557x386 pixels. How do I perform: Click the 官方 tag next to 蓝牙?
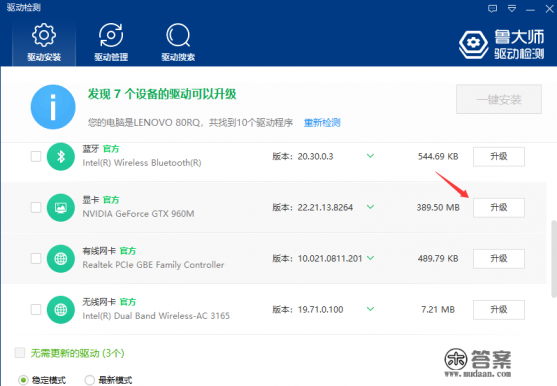click(x=111, y=149)
